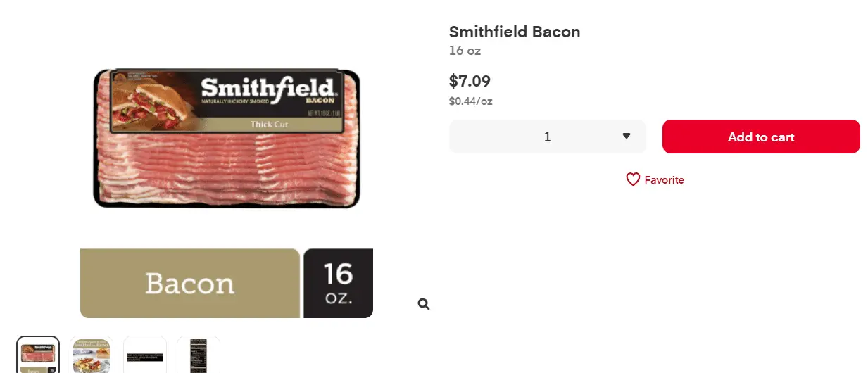868x373 pixels.
Task: View the breakfast for dinner thumbnail
Action: click(x=92, y=355)
